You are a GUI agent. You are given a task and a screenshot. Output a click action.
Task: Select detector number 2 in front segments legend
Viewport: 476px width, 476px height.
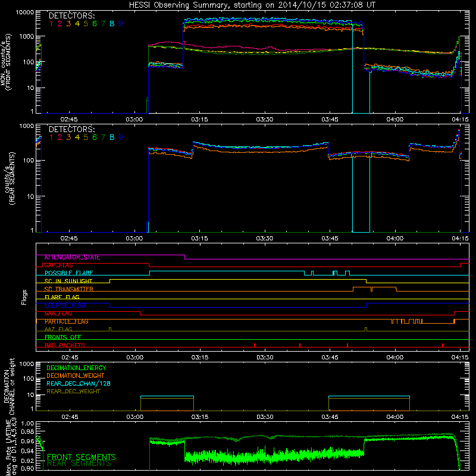point(60,24)
